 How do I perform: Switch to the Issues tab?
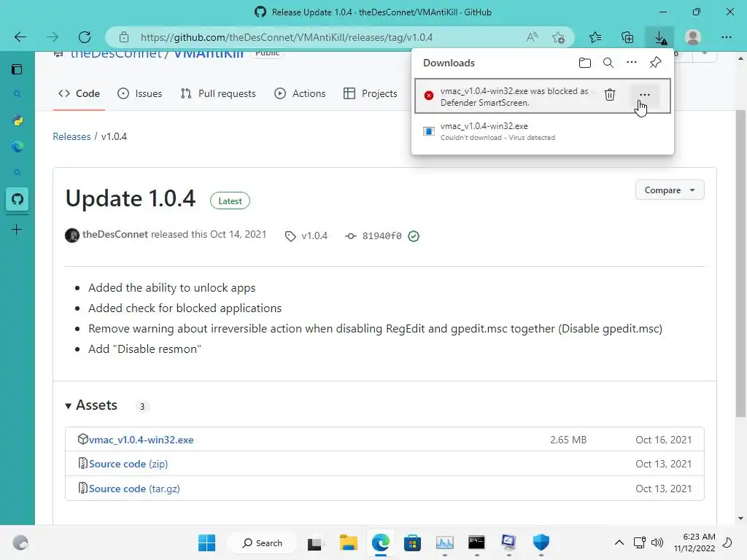tap(139, 93)
